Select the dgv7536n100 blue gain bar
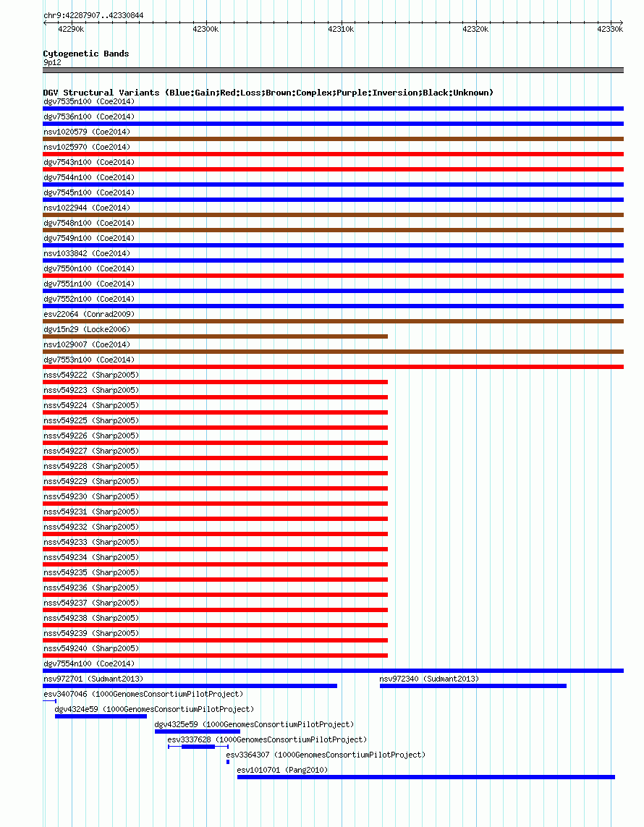 coord(334,124)
